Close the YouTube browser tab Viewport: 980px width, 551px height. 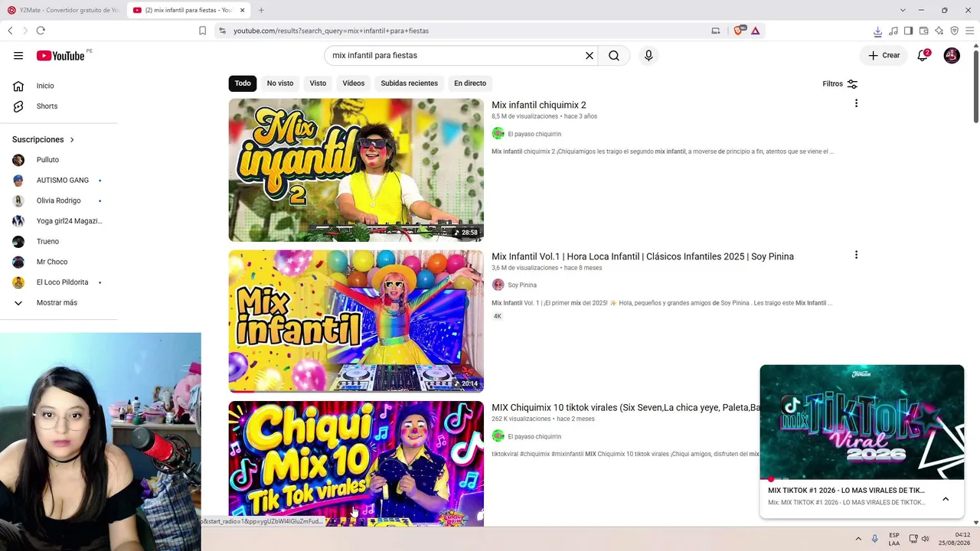(242, 10)
